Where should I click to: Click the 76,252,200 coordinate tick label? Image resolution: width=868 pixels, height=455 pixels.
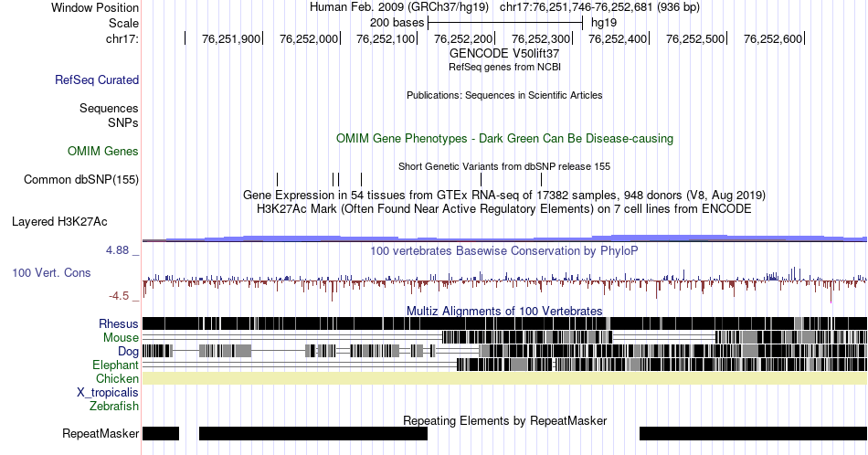pos(463,38)
